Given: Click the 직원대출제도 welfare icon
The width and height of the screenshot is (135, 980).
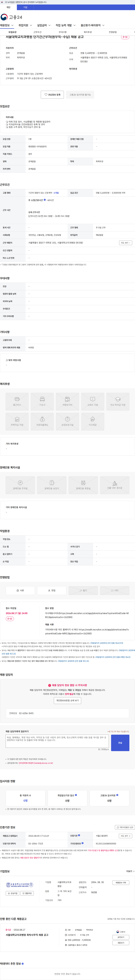Looking at the screenshot, I should pos(42,421).
